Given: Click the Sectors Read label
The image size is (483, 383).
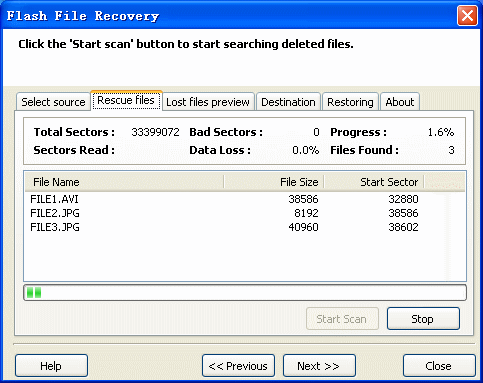Looking at the screenshot, I should click(74, 150).
